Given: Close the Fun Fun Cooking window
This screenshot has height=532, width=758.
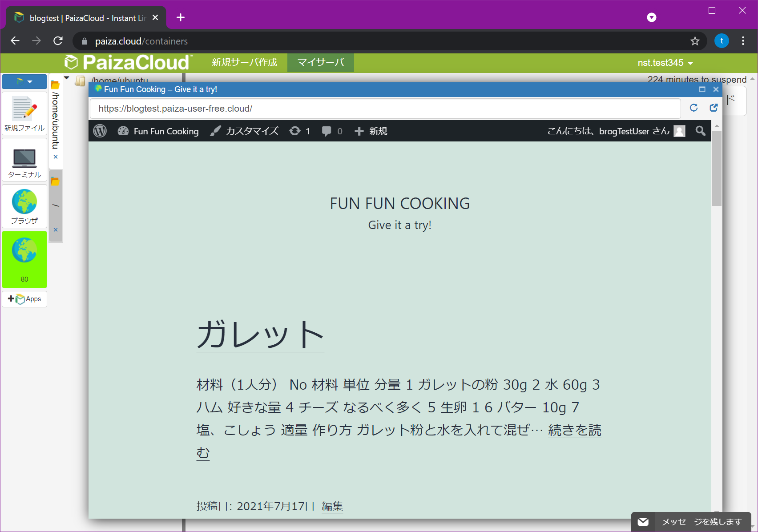Looking at the screenshot, I should click(x=716, y=89).
